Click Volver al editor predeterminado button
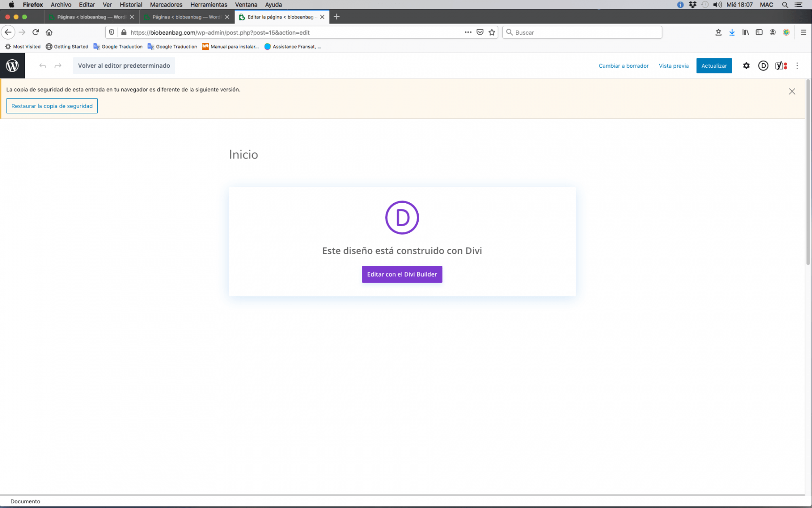Screen dimensions: 812x508 [124, 66]
